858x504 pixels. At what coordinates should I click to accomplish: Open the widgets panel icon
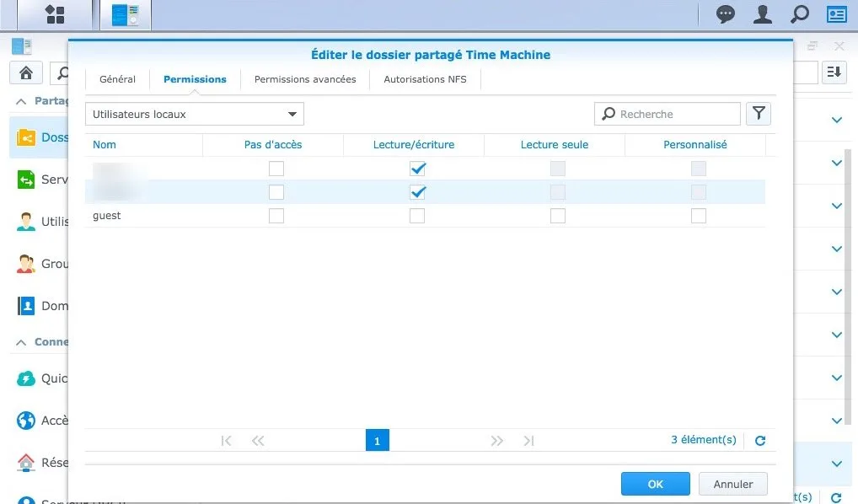click(x=837, y=14)
